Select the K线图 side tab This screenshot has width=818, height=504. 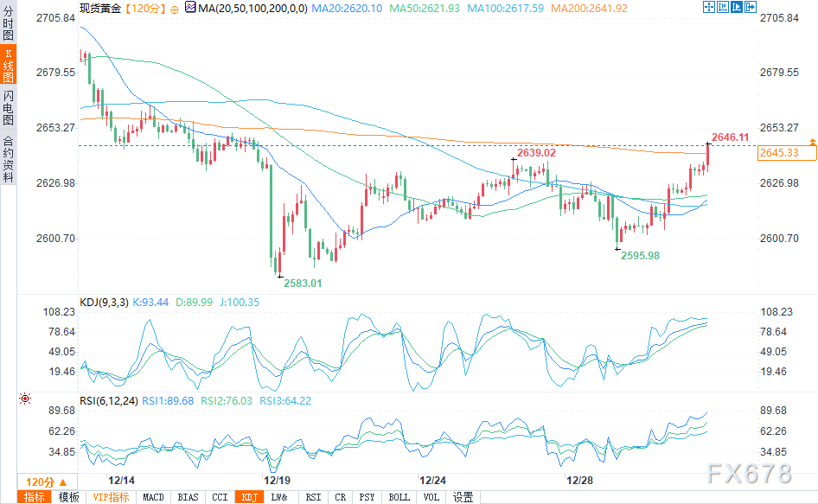click(x=9, y=65)
